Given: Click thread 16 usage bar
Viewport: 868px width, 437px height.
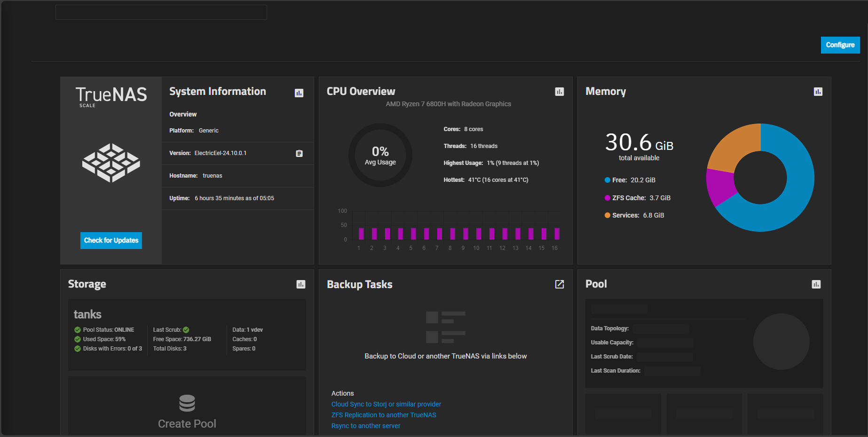Looking at the screenshot, I should tap(557, 234).
